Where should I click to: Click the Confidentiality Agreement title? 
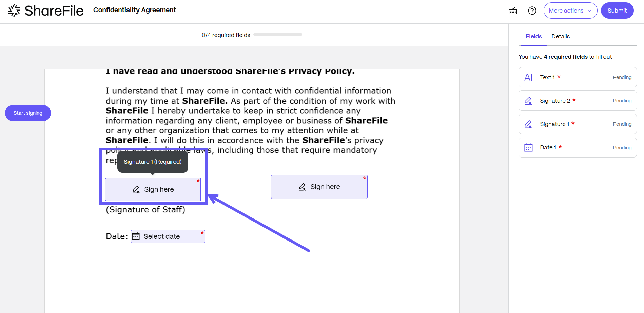(135, 10)
